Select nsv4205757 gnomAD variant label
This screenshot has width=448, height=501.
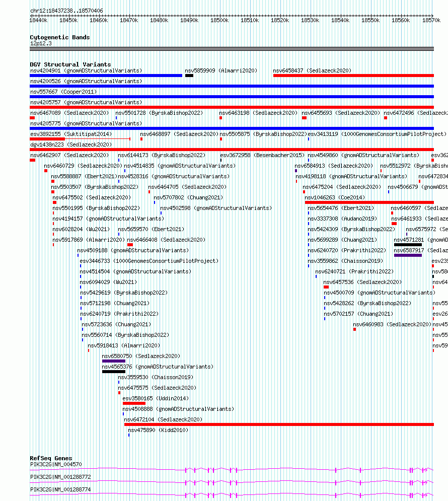pyautogui.click(x=86, y=102)
